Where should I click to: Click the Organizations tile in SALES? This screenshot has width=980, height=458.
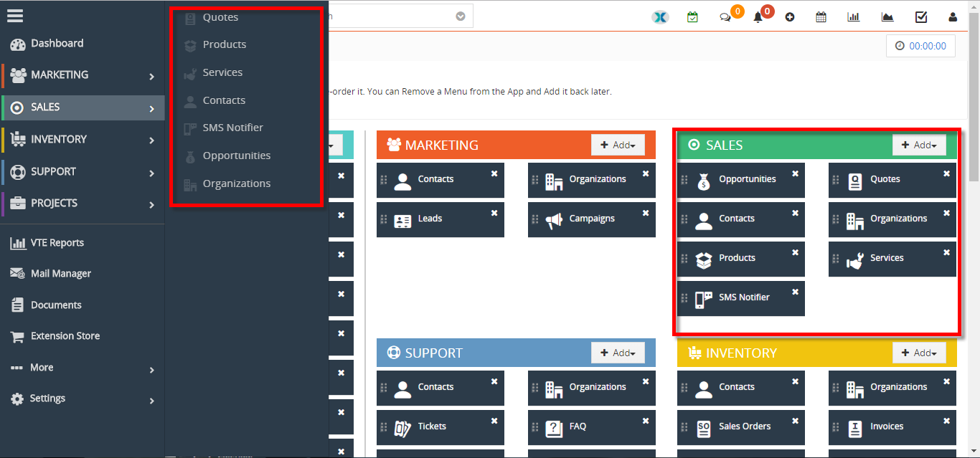pyautogui.click(x=892, y=219)
